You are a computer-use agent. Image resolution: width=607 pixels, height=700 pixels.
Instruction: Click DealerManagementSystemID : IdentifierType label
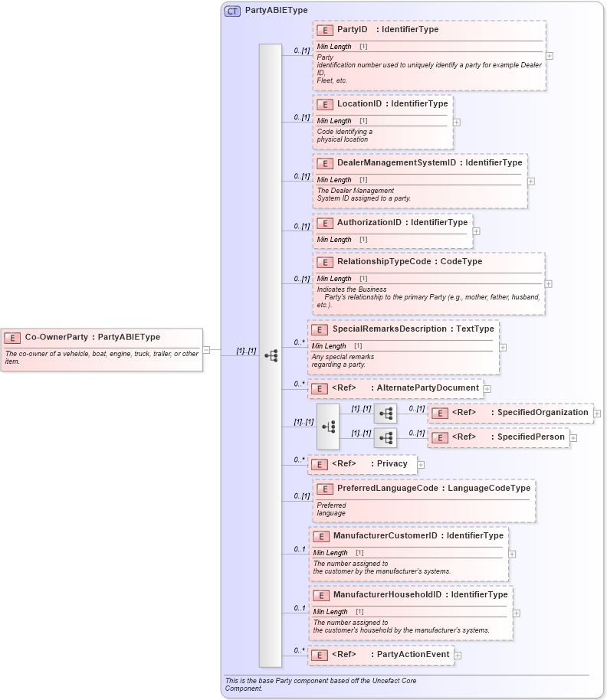(429, 162)
